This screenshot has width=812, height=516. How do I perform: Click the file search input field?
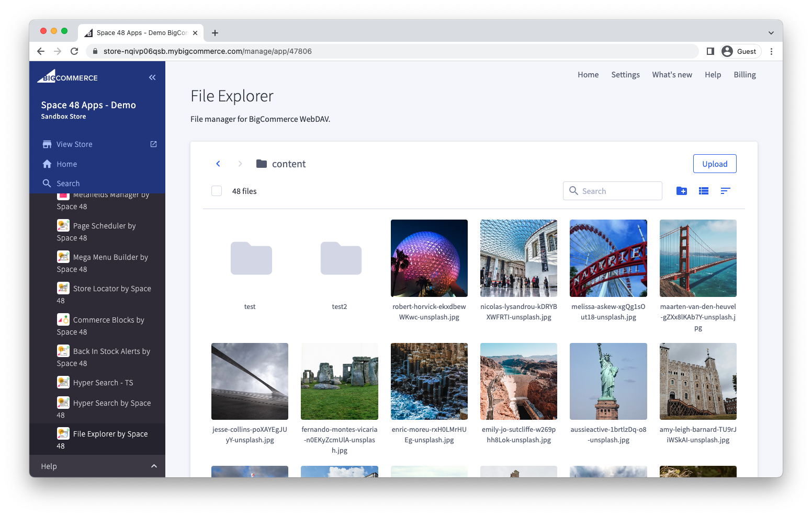[x=613, y=191]
